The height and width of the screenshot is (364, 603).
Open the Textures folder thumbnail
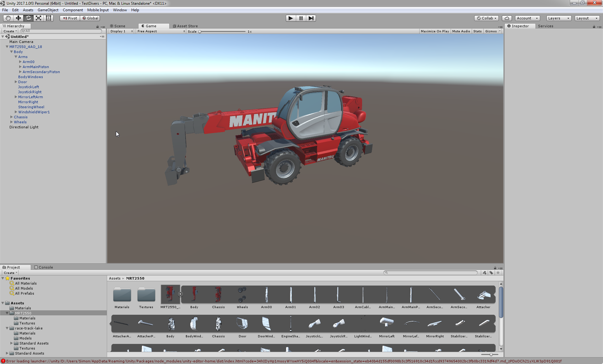coord(146,295)
